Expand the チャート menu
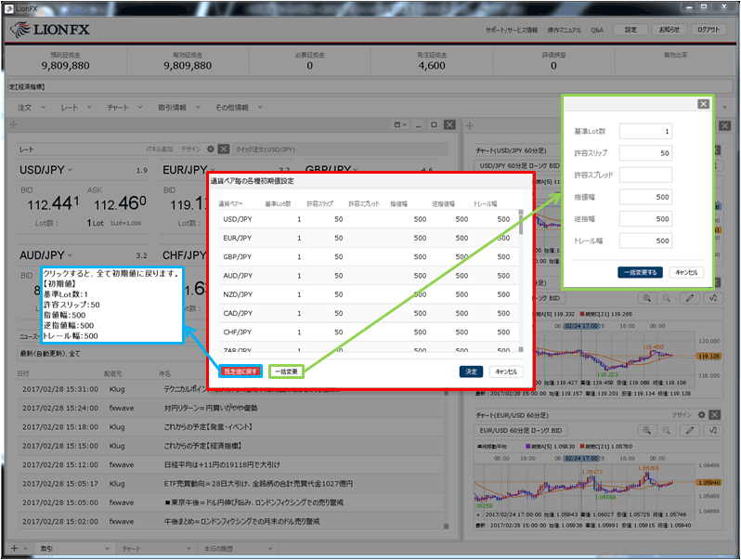741x560 pixels. [124, 108]
